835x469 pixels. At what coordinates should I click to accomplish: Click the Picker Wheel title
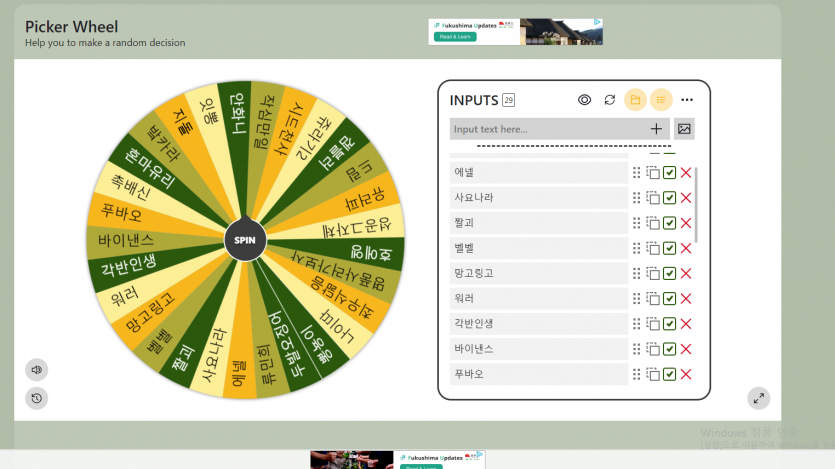pyautogui.click(x=71, y=27)
